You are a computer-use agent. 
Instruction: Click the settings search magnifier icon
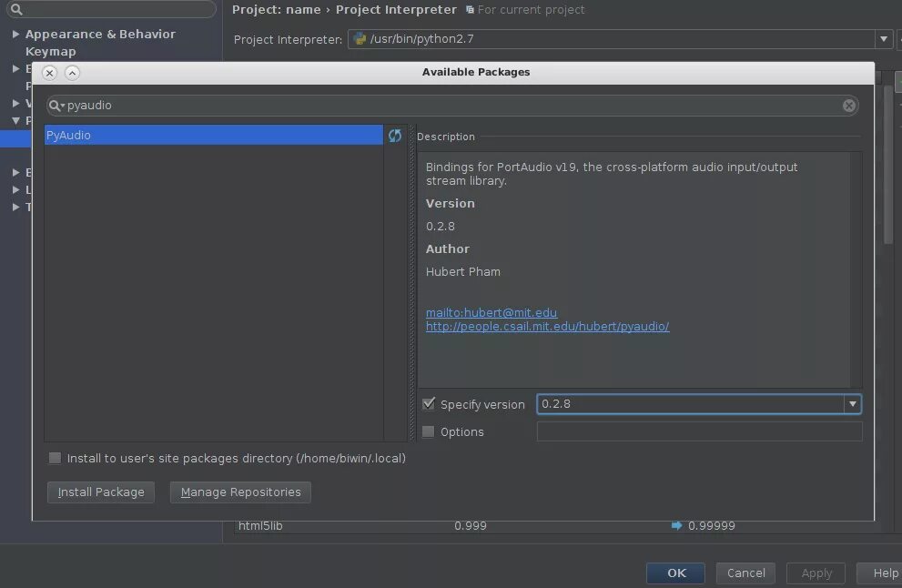click(16, 9)
